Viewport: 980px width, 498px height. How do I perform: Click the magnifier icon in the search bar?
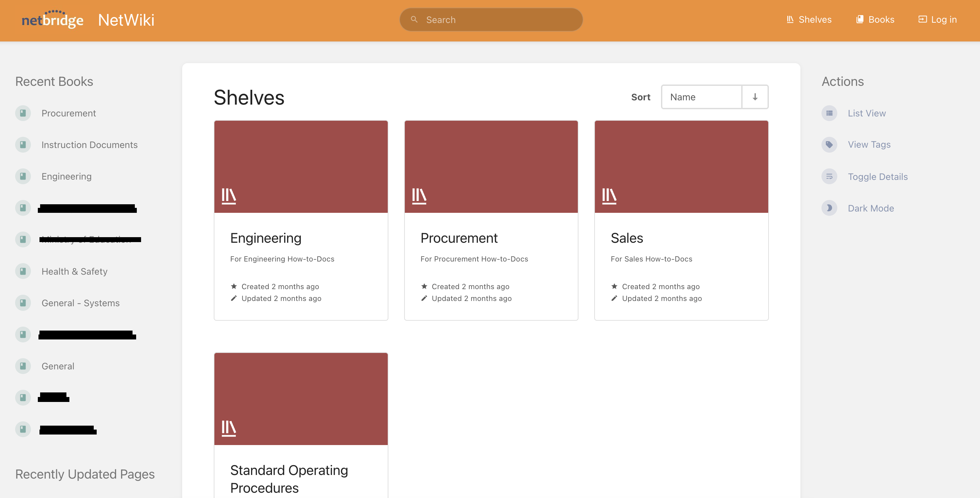tap(414, 19)
